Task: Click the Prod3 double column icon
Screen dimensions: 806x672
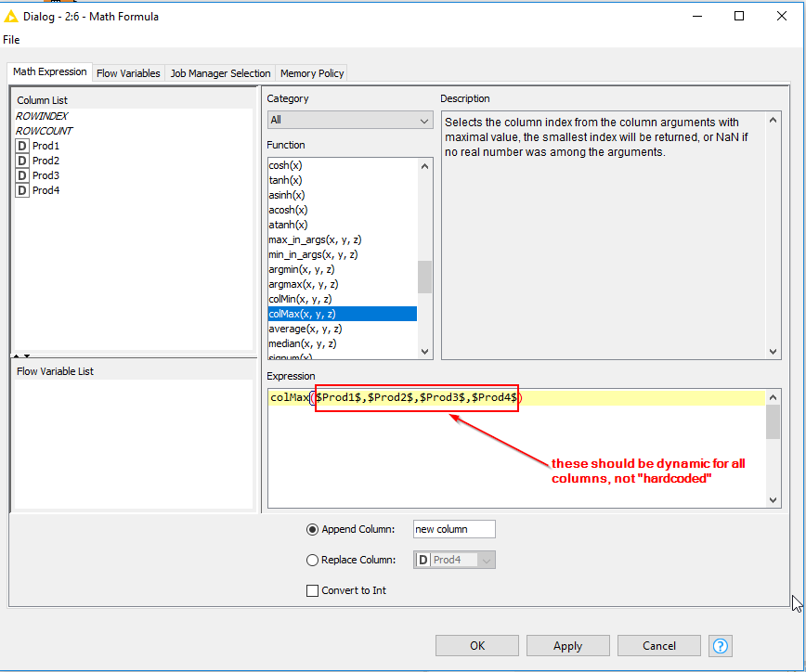Action: coord(22,175)
